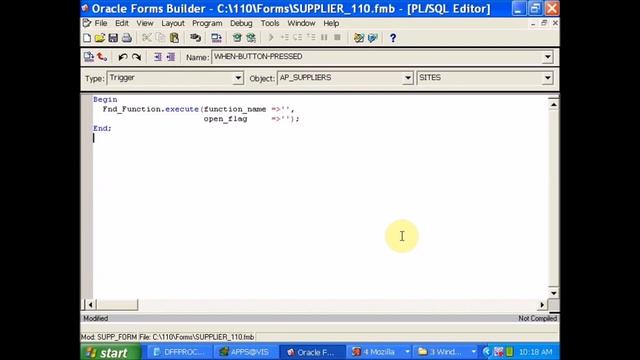
Task: Compile module toolbar icon
Action: [x=237, y=38]
